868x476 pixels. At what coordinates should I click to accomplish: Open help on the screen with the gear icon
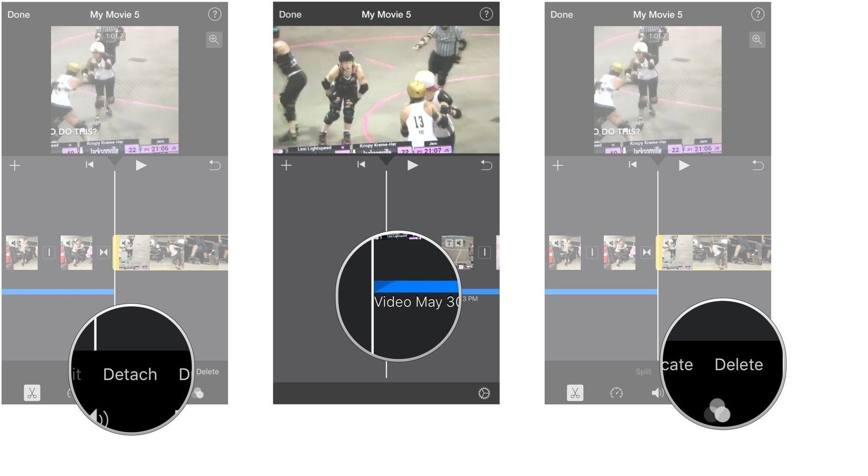[486, 14]
